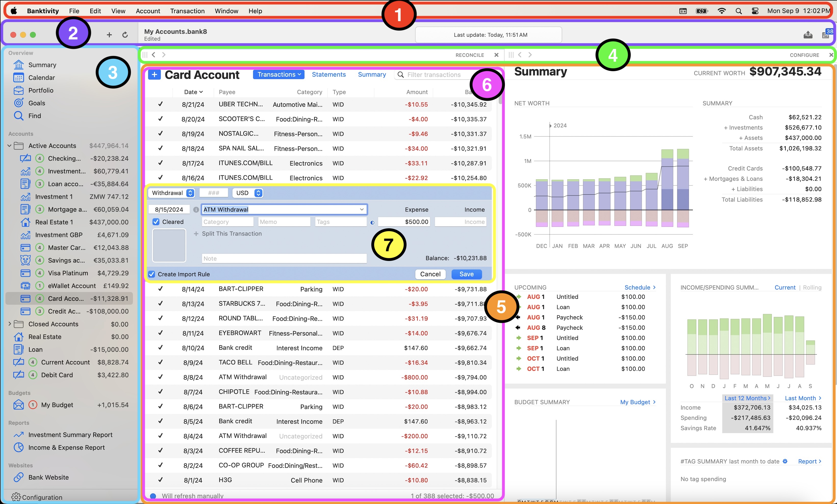
Task: Click the export/share icon at top right
Action: (x=808, y=35)
